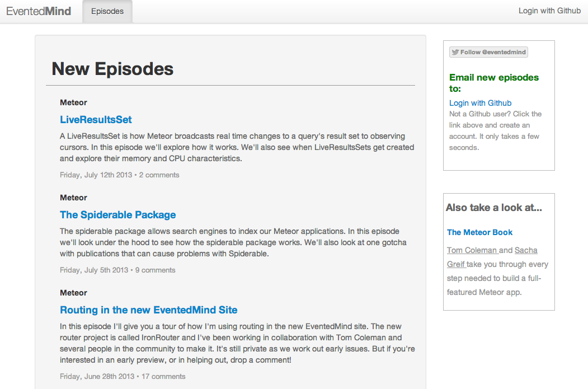Click the Meteor label above LiveResultsSet
The width and height of the screenshot is (588, 389).
click(73, 102)
